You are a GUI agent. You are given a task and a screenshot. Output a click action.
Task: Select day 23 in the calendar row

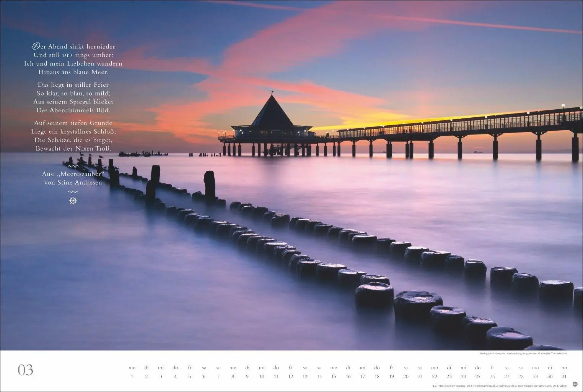[449, 376]
